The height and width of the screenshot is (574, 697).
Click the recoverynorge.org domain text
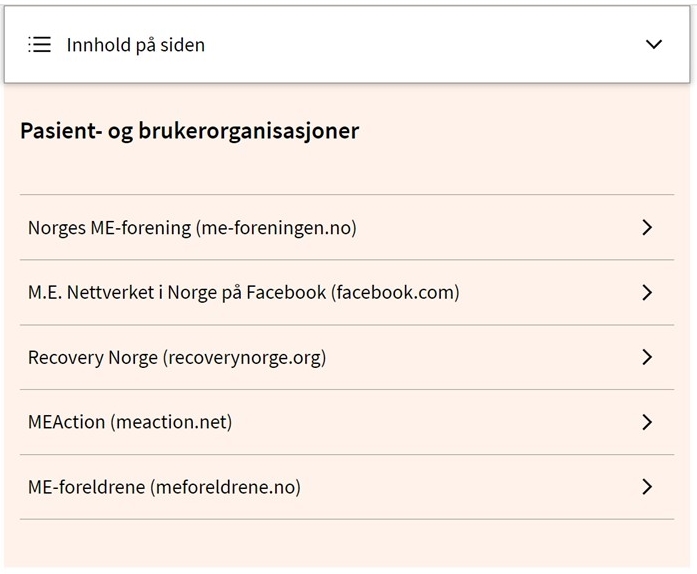[245, 358]
